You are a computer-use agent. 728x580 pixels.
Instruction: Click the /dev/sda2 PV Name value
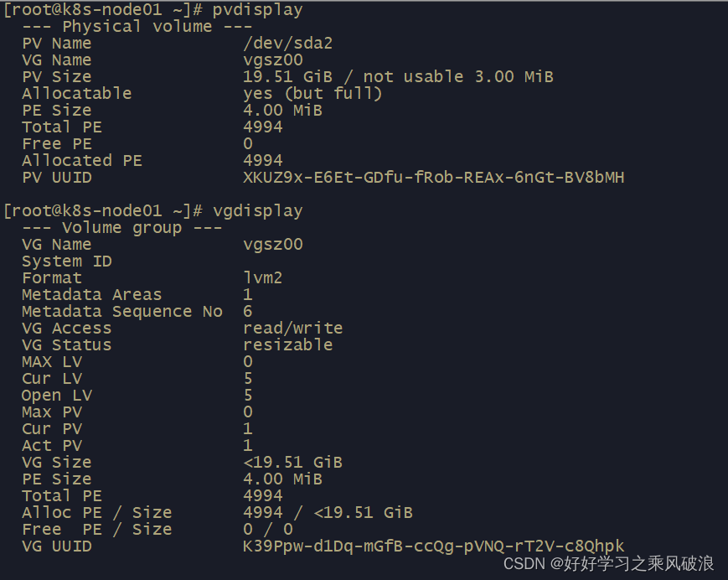[x=288, y=44]
